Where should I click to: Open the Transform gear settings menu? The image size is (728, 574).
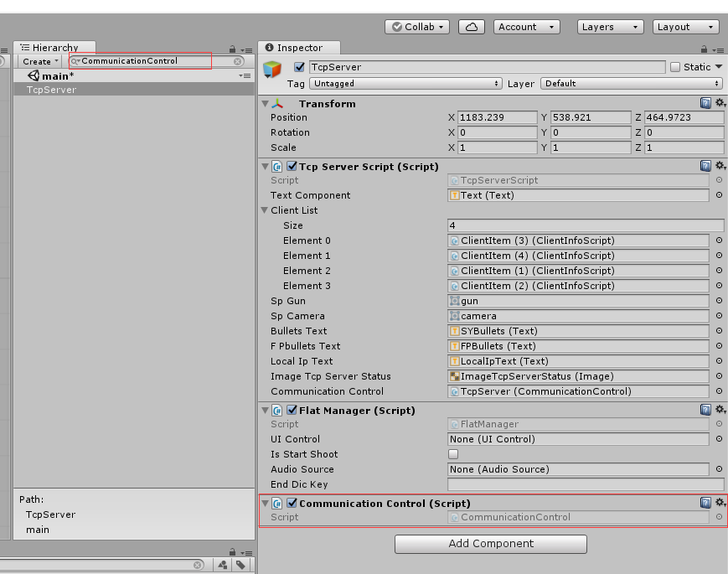point(720,103)
